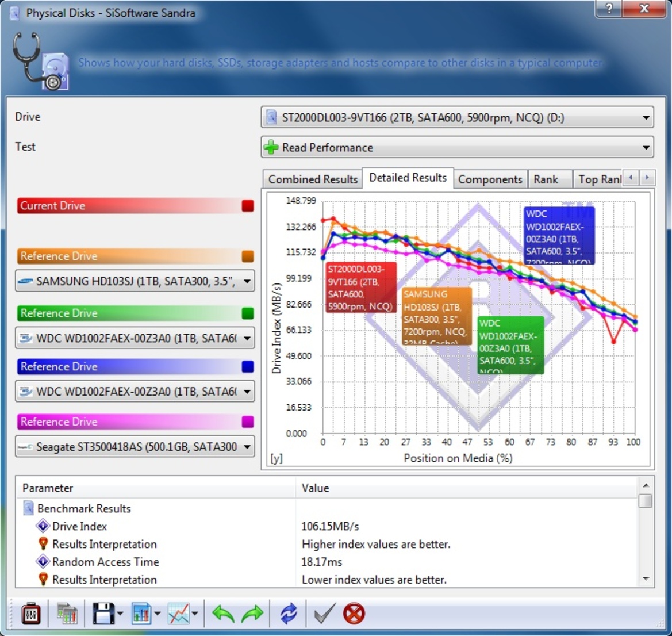Click the stethoscope disk icon in header
The width and height of the screenshot is (672, 636).
pyautogui.click(x=41, y=62)
